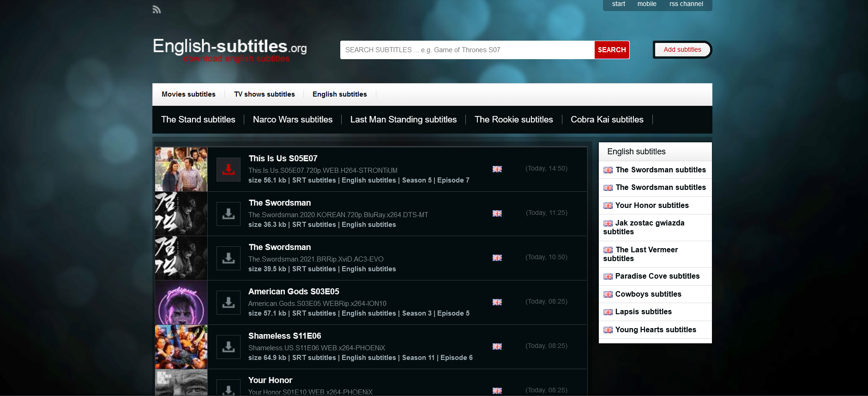Open Your Honor poster thumbnail
868x396 pixels.
pyautogui.click(x=181, y=383)
